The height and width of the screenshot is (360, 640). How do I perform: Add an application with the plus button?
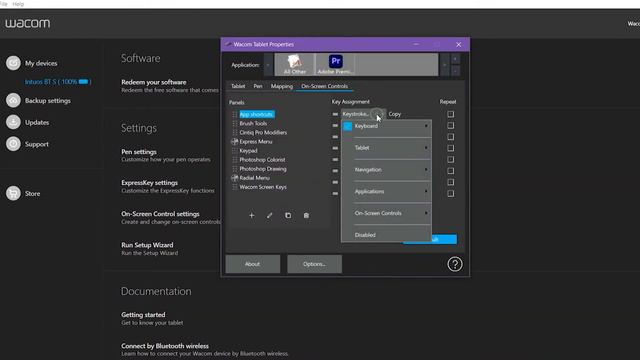pyautogui.click(x=455, y=59)
